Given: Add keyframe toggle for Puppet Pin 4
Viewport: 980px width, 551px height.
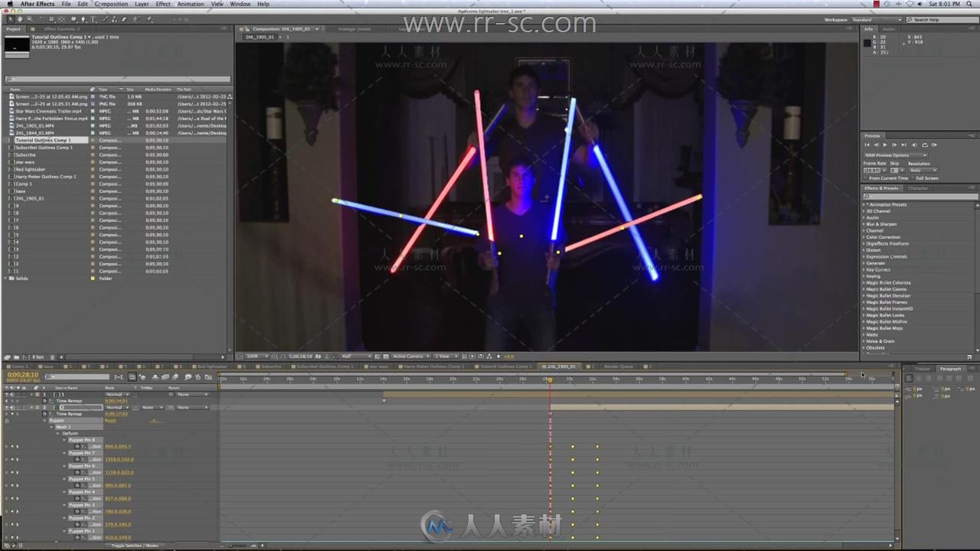Looking at the screenshot, I should pos(11,498).
